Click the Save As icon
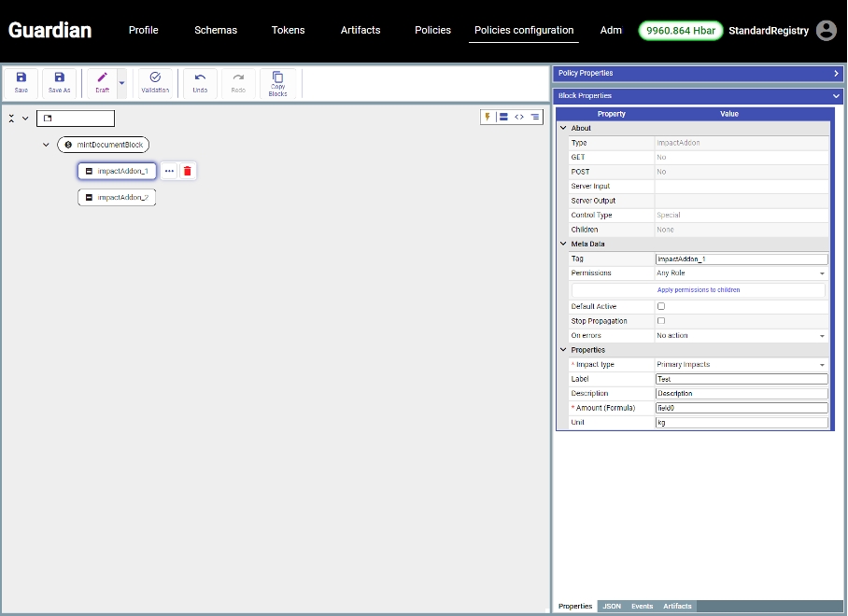Screen dimensions: 848x616 (60, 78)
